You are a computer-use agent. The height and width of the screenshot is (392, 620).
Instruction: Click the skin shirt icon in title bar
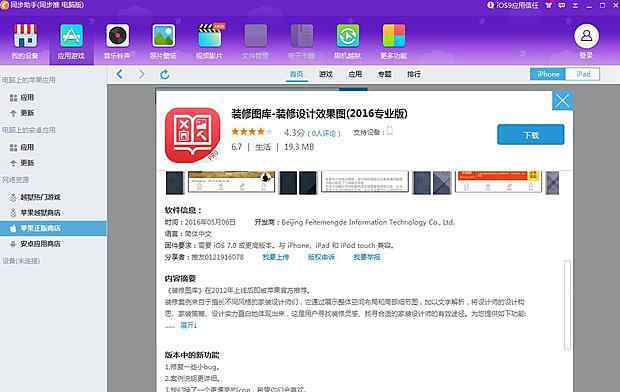548,5
